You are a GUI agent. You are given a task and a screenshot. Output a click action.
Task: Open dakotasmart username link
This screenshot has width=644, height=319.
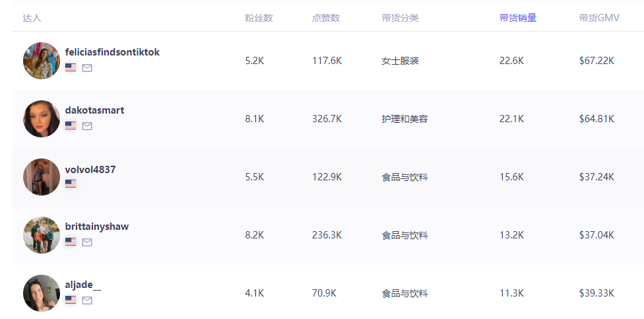(94, 110)
